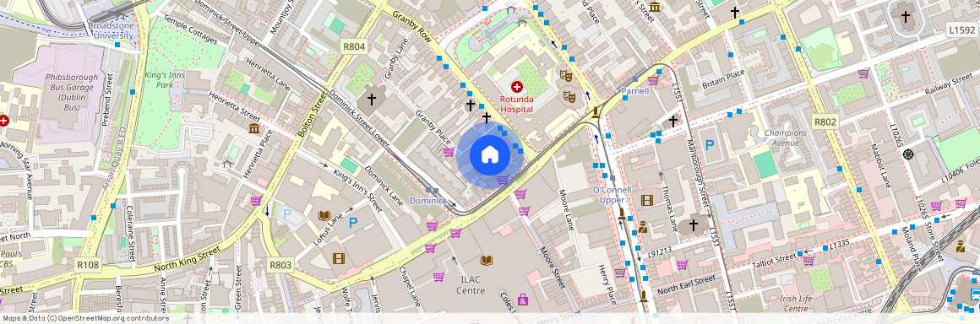Click the shopping cart left of ILAC Centre

438,276
